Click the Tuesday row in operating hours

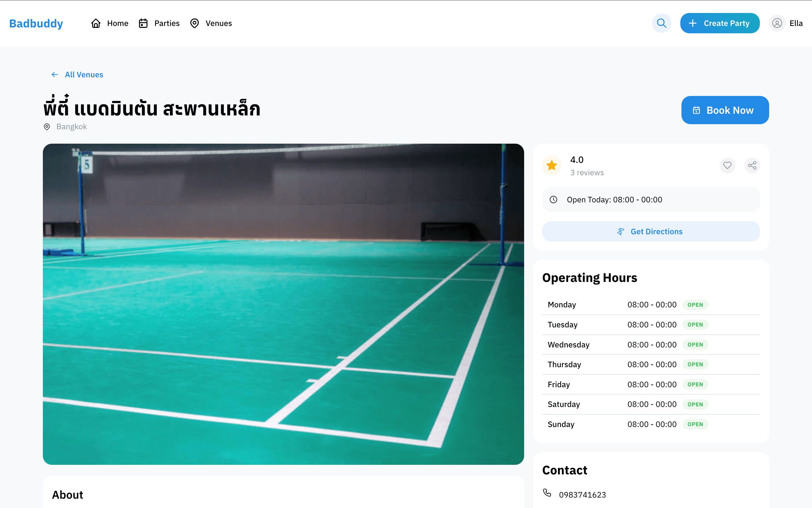(651, 325)
